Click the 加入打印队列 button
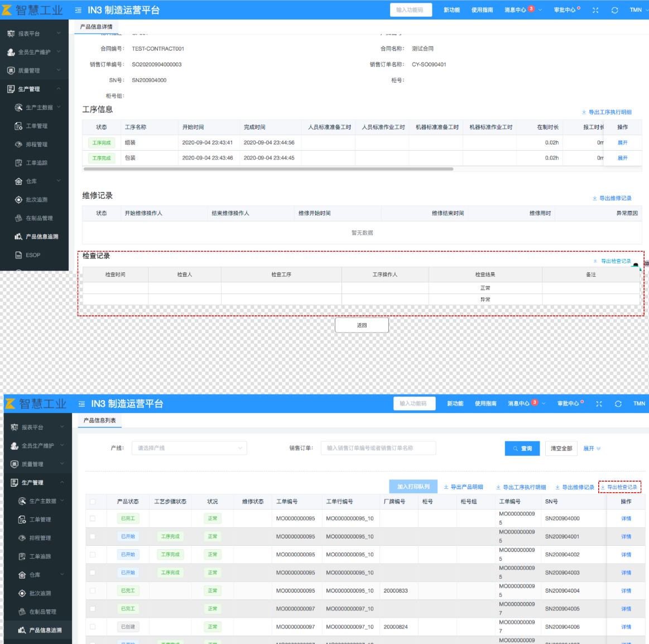The height and width of the screenshot is (644, 649). (413, 487)
